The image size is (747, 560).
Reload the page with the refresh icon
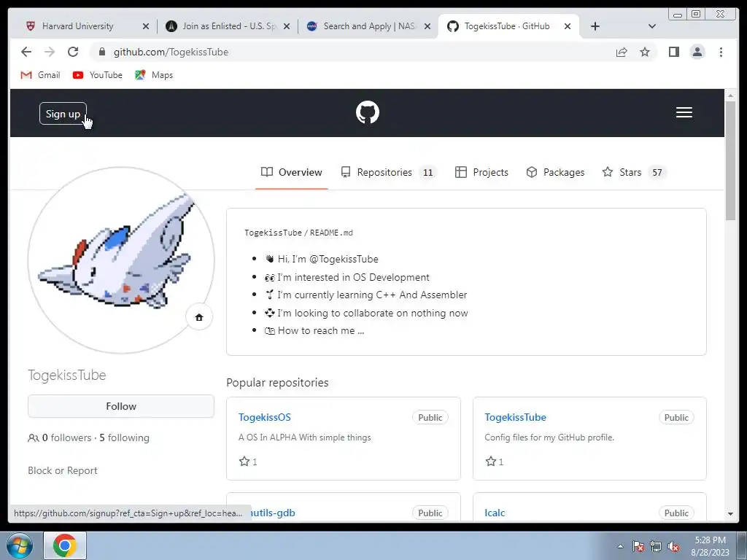coord(73,52)
